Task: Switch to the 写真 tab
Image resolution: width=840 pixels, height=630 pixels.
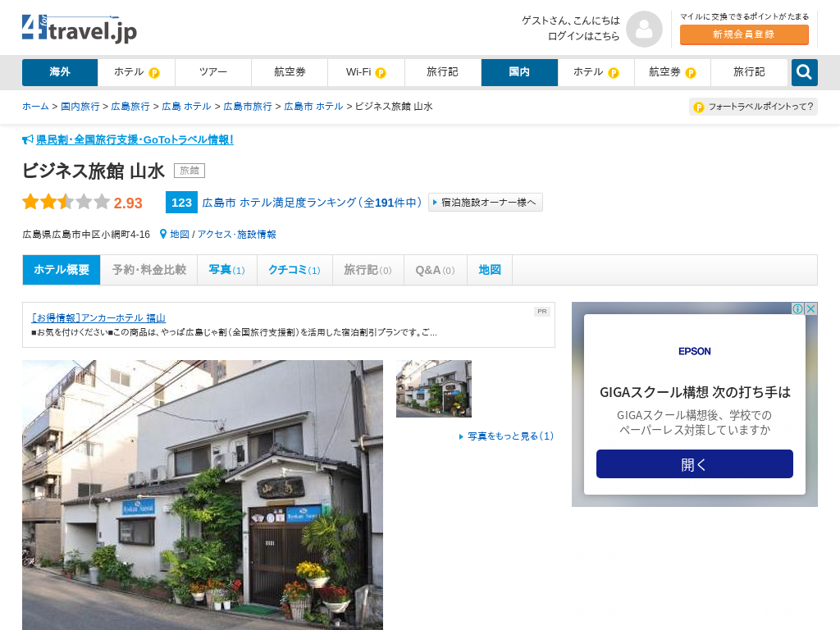Action: (226, 270)
